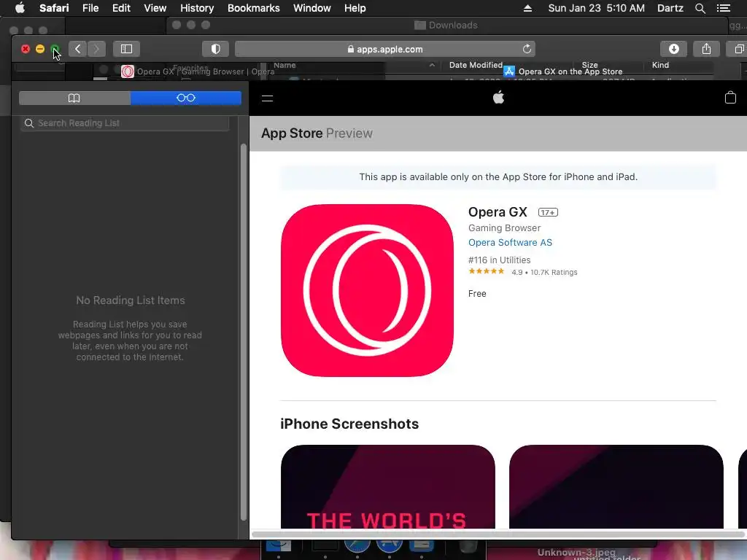This screenshot has width=747, height=560.
Task: Click the date and time in the menu bar
Action: point(597,8)
